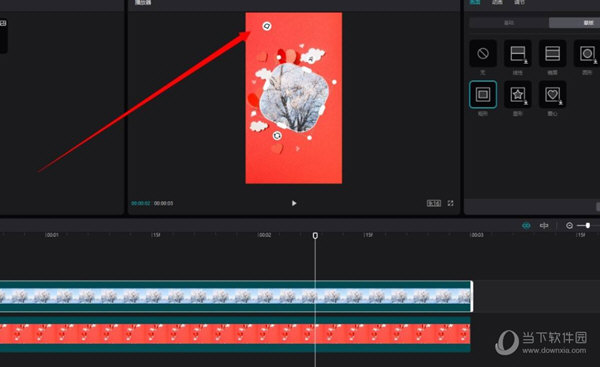Click the playhead marker on the ruler

pyautogui.click(x=315, y=235)
